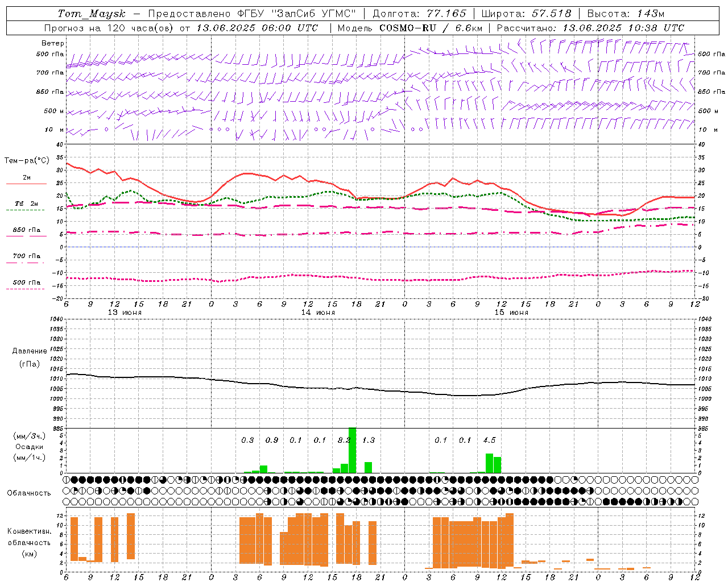Click the 700 гПа dash-dot legend entry

(27, 256)
